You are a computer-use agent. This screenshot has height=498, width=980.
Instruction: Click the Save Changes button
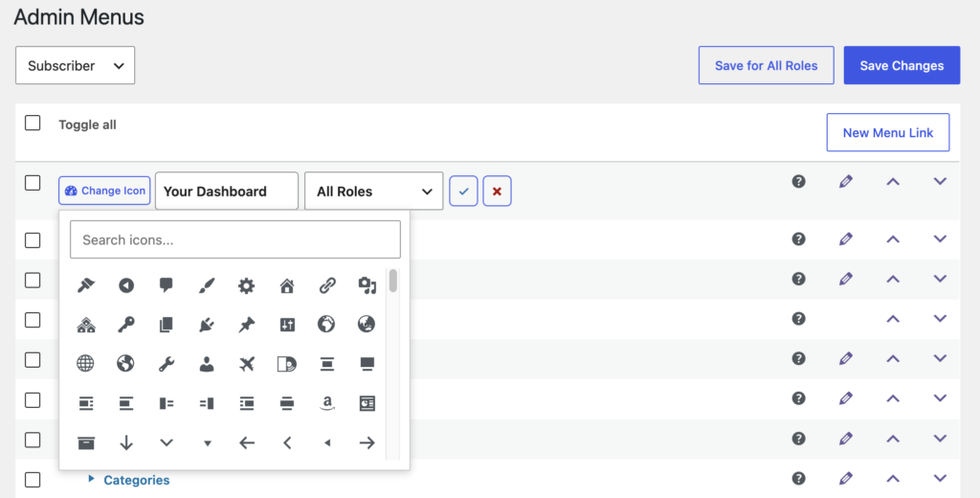click(902, 65)
